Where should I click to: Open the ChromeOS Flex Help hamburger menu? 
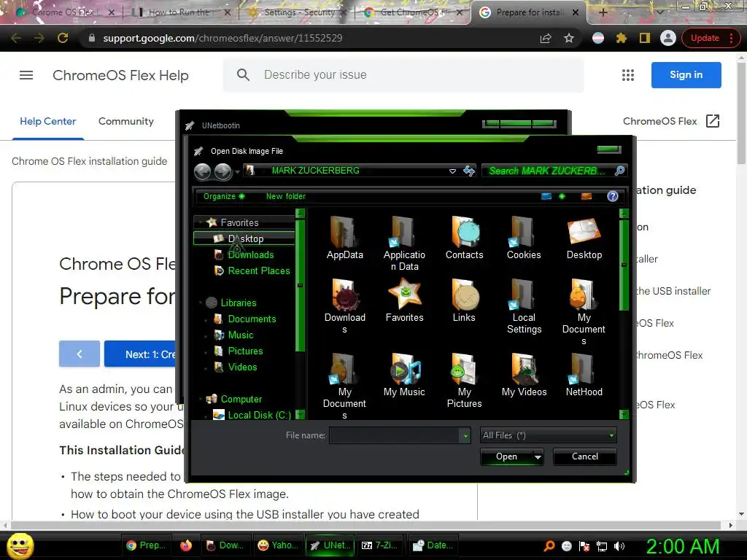tap(26, 75)
